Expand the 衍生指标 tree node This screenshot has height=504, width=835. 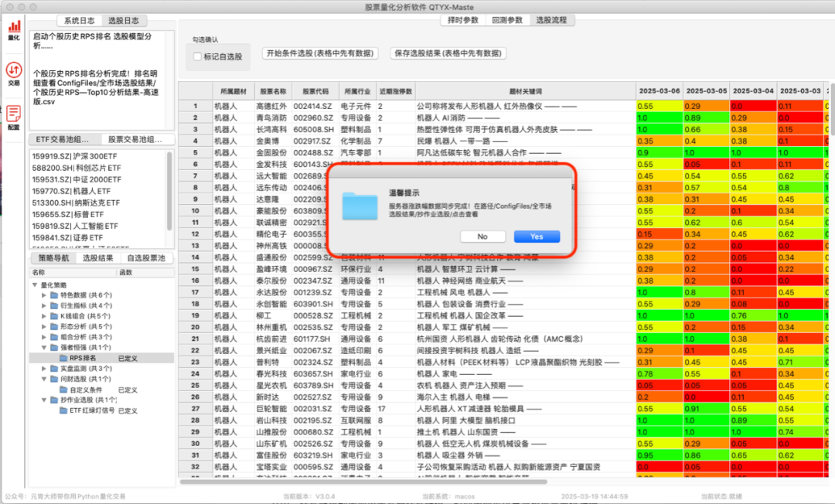tap(44, 305)
